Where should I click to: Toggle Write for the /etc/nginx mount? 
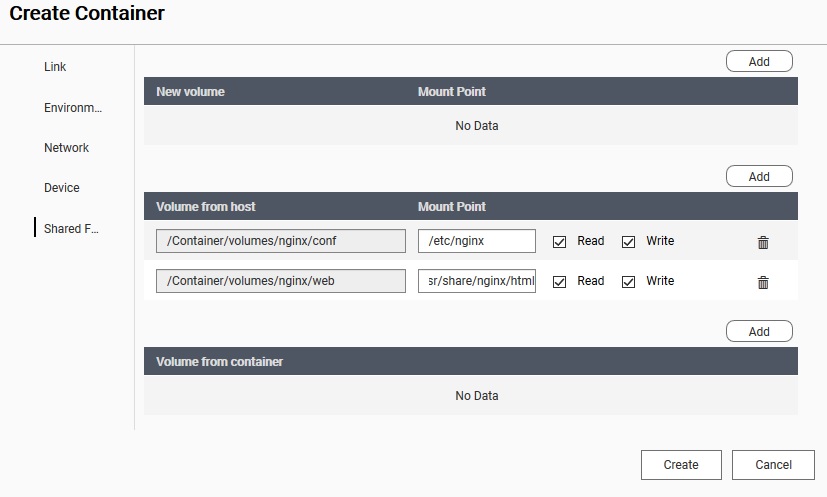(629, 241)
